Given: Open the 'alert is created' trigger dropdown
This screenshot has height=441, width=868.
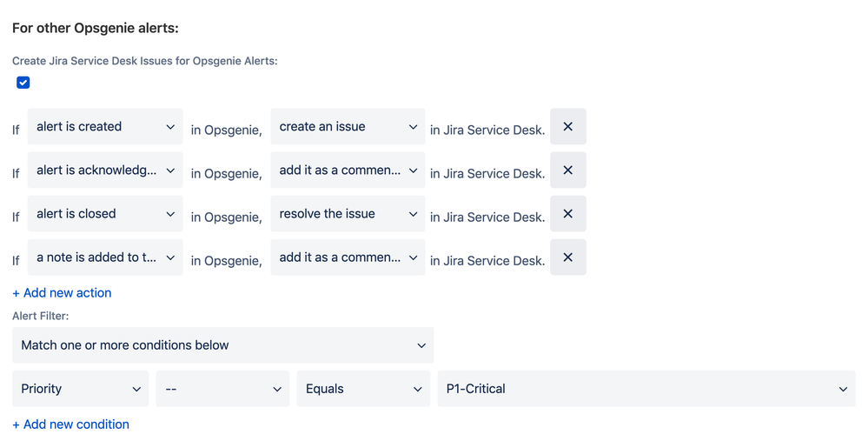Looking at the screenshot, I should 105,126.
